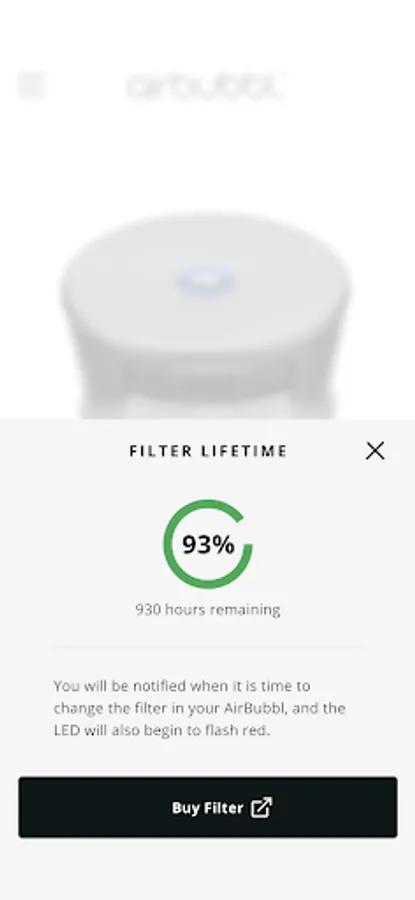415x900 pixels.
Task: Click the divider line below hours remaining
Action: click(208, 647)
